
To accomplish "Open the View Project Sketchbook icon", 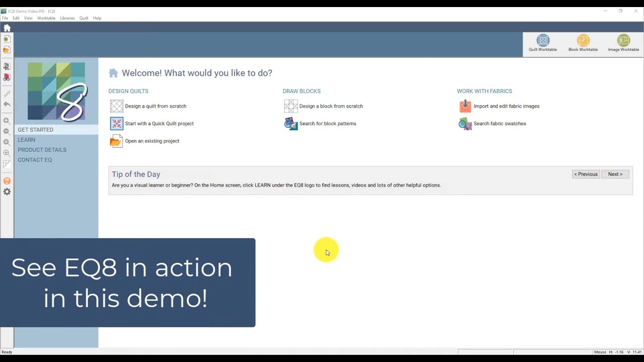I will pyautogui.click(x=7, y=77).
